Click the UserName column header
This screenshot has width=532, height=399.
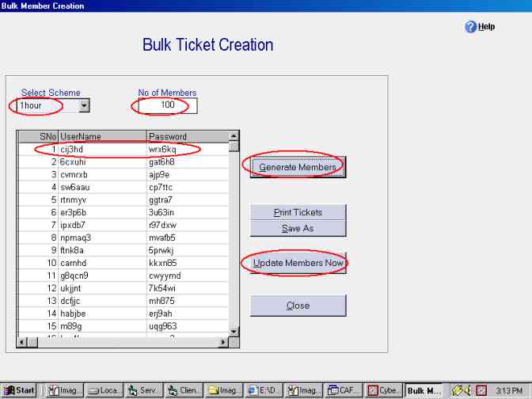102,136
